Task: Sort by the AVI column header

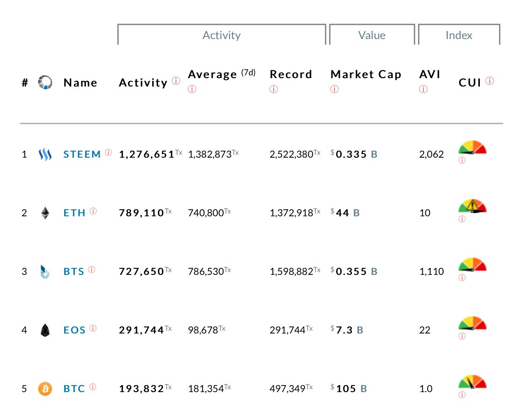Action: point(430,74)
